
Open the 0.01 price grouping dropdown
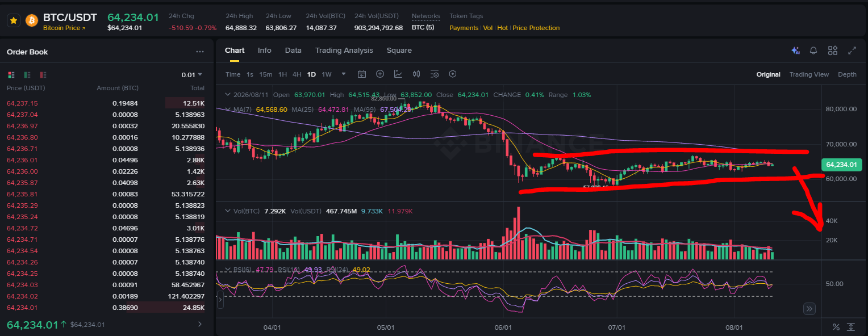(192, 75)
